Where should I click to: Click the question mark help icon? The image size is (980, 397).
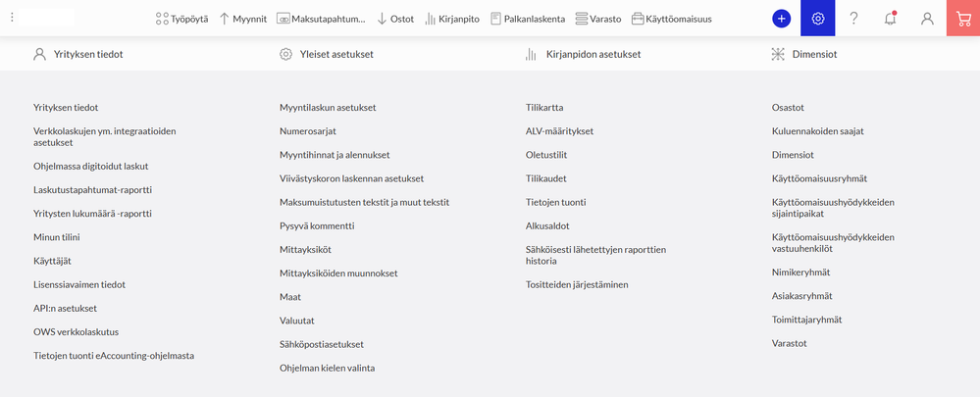coord(854,19)
